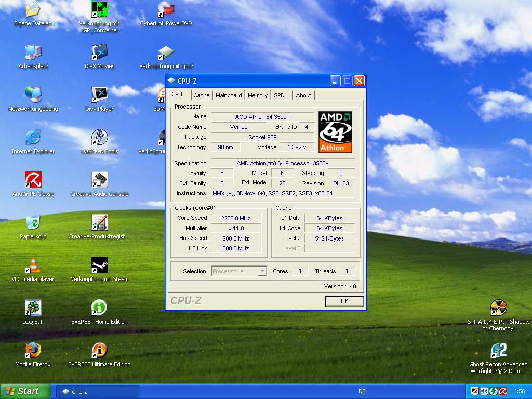Click the Ext. Model value 2F
The image size is (532, 399).
282,183
